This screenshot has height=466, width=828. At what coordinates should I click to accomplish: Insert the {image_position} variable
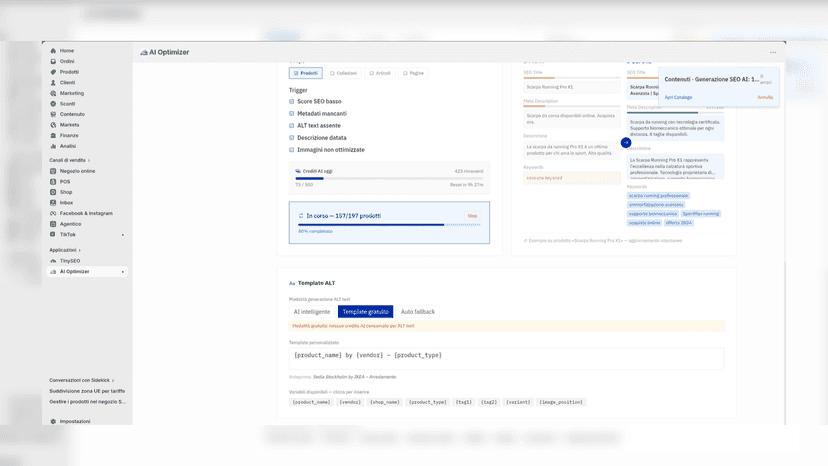click(561, 402)
